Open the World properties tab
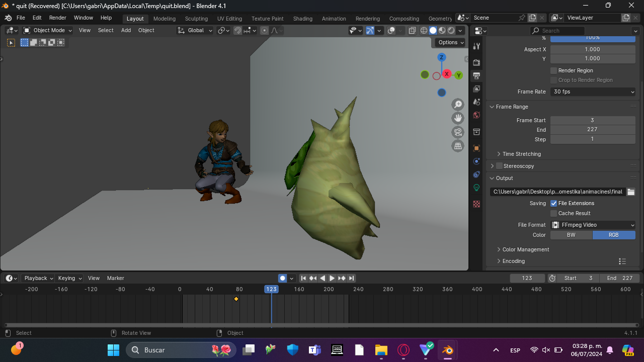 (476, 115)
